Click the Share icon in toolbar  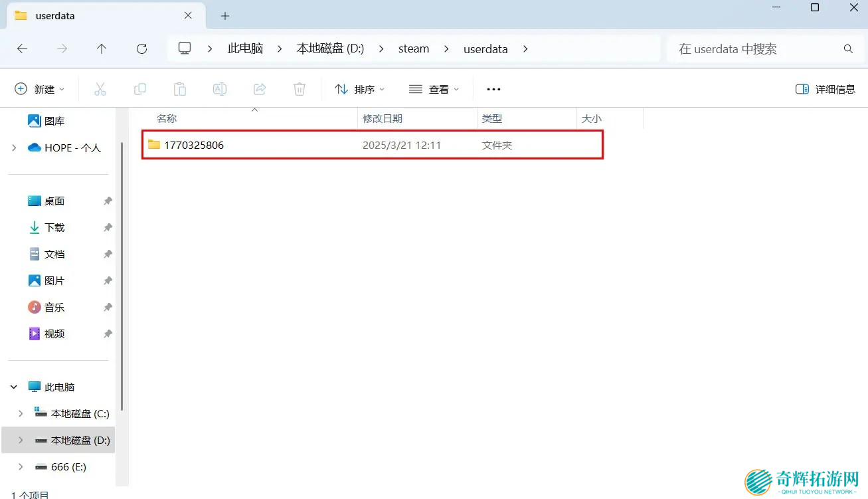pos(260,89)
